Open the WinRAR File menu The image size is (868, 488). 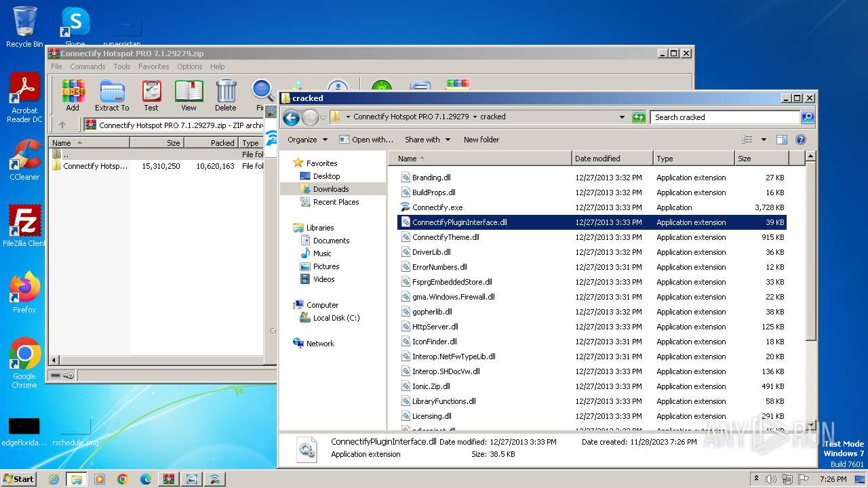(56, 66)
